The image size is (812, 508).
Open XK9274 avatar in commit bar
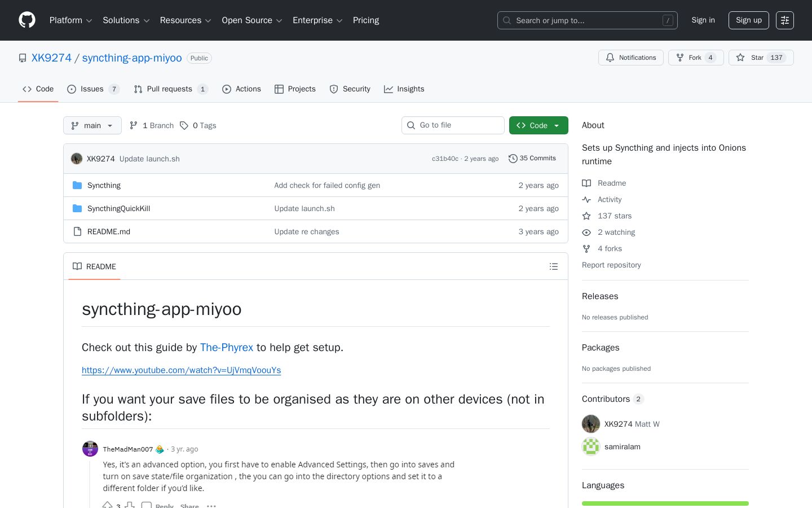point(77,159)
